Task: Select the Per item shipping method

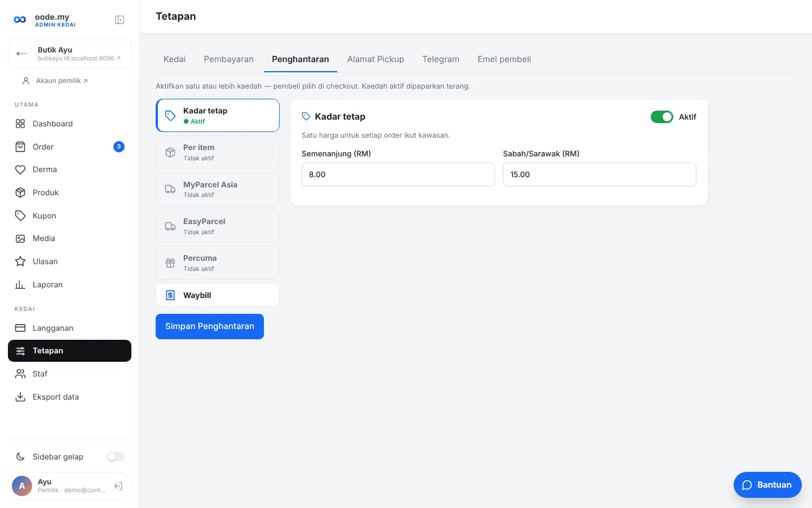Action: point(218,152)
